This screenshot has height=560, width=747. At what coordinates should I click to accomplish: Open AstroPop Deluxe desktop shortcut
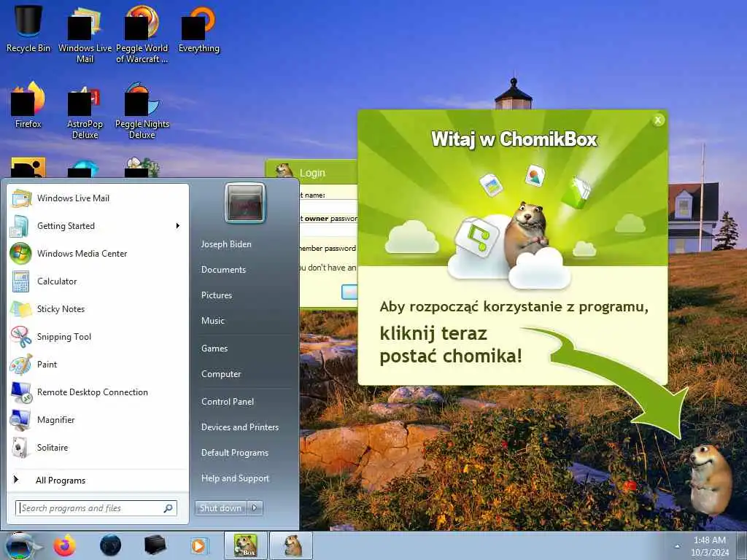pos(85,111)
